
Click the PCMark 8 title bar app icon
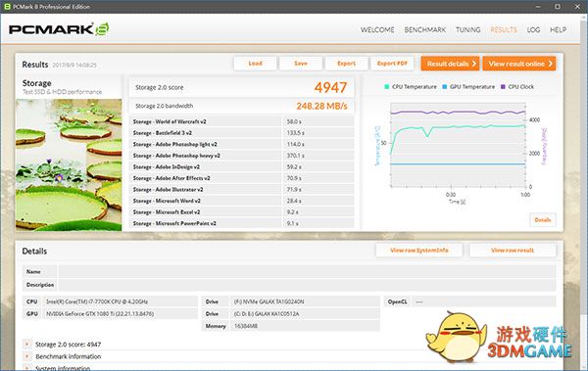[7, 7]
